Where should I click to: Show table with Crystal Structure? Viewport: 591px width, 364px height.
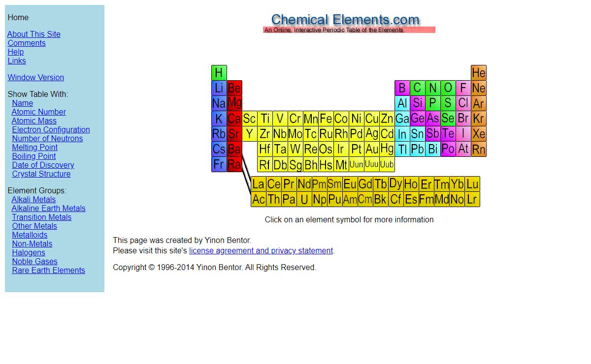(41, 174)
